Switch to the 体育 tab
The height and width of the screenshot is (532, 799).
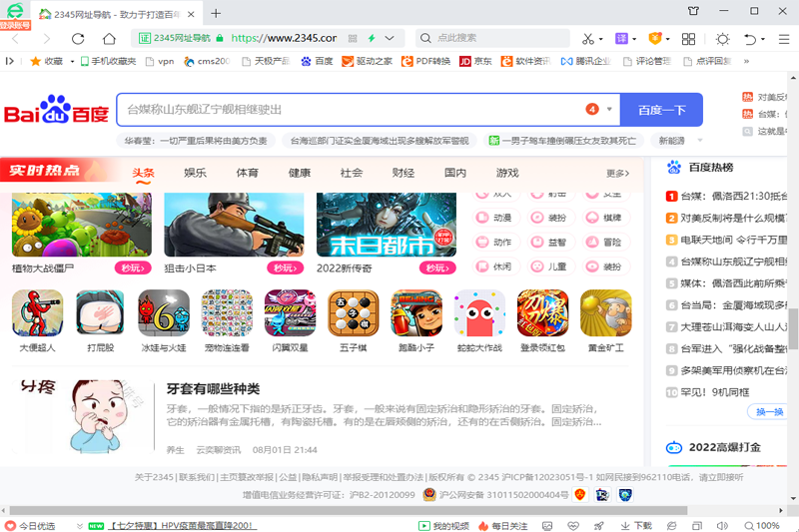[247, 173]
